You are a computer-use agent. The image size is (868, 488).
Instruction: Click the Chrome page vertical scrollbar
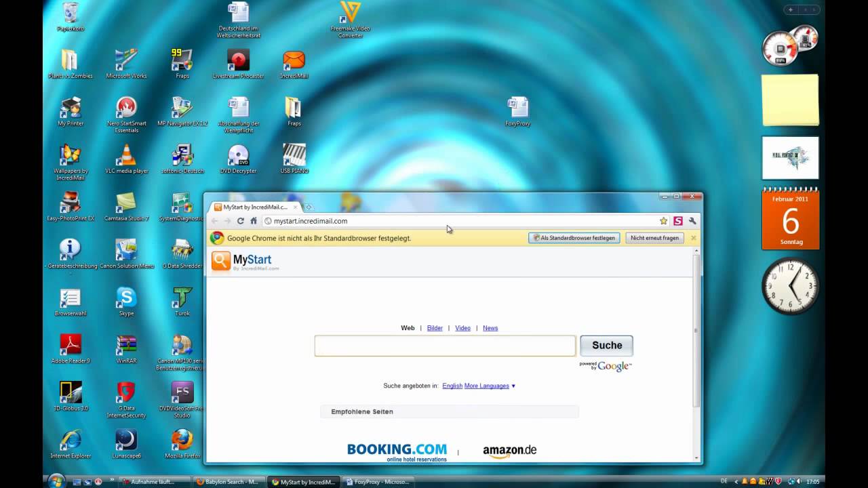point(696,330)
